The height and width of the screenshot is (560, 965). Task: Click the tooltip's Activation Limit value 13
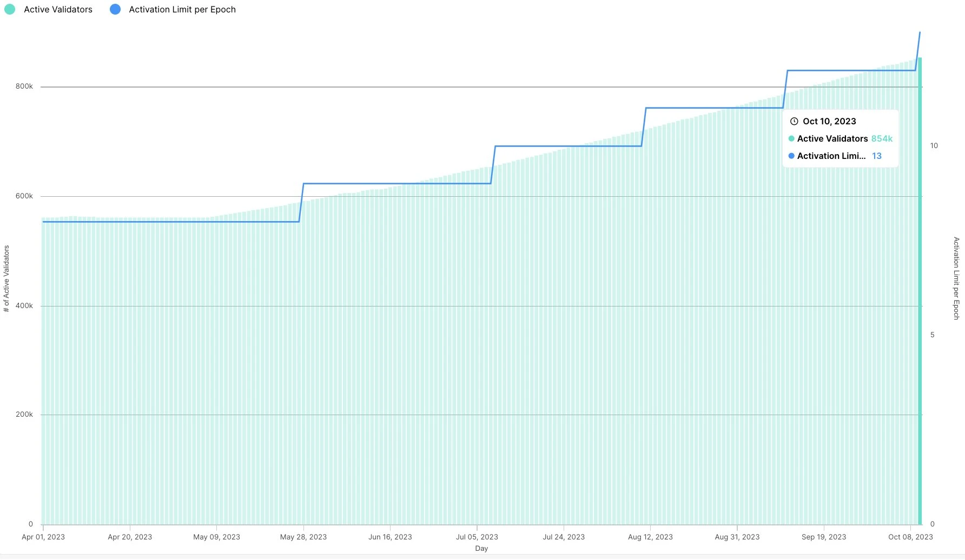pyautogui.click(x=877, y=156)
